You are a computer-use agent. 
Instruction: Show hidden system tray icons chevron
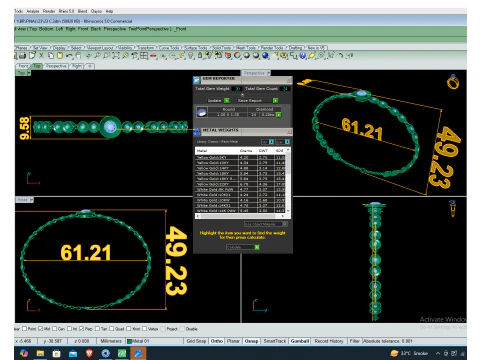[x=438, y=353]
